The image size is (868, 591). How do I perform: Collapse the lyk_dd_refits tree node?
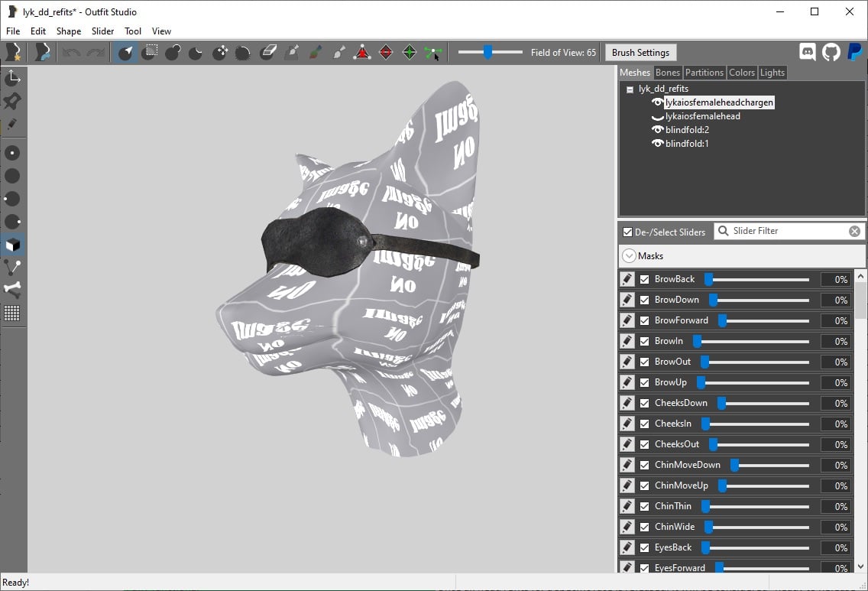[x=630, y=89]
